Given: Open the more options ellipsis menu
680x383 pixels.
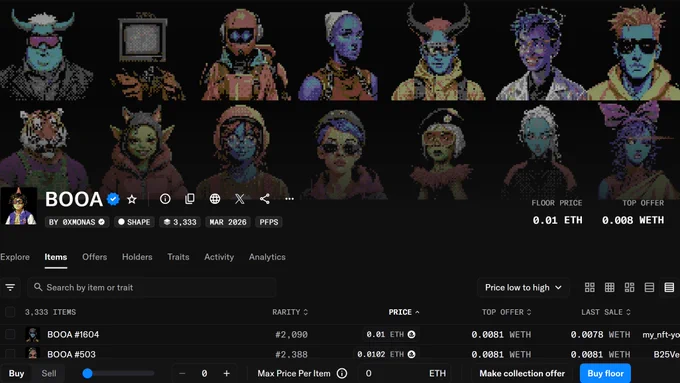Looking at the screenshot, I should click(x=289, y=199).
